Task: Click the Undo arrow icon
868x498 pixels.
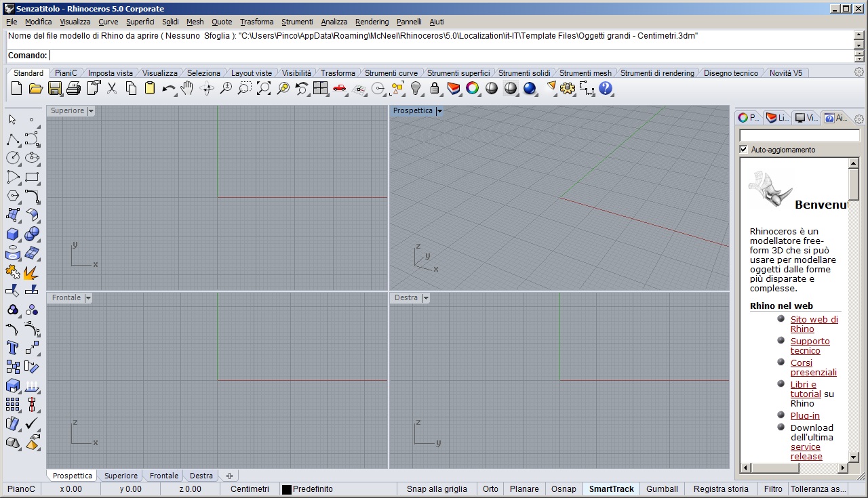Action: tap(169, 88)
